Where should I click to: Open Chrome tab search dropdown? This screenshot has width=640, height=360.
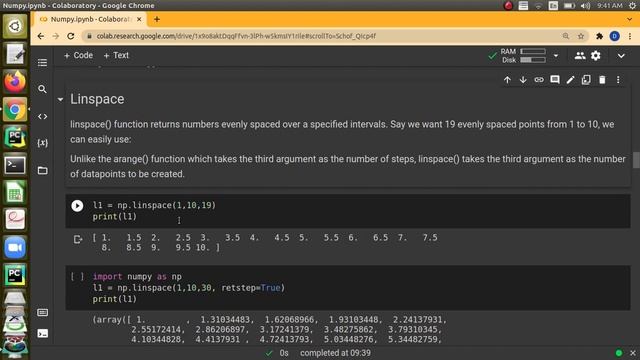coord(629,19)
